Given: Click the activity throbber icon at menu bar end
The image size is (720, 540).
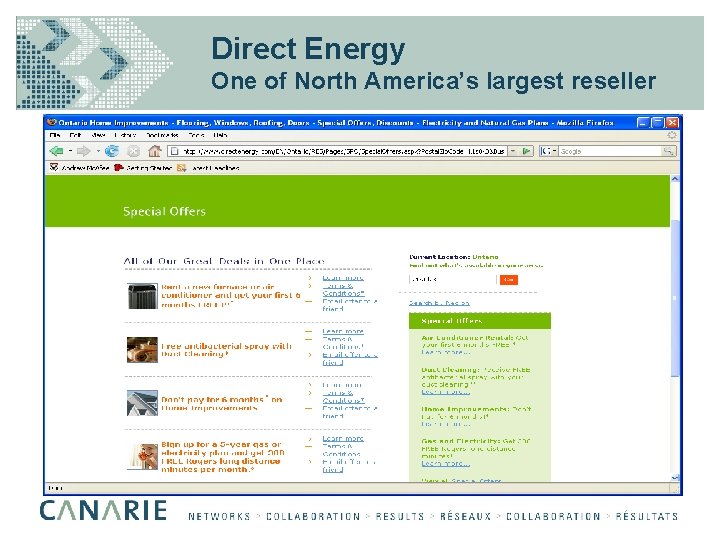Looking at the screenshot, I should pos(671,135).
